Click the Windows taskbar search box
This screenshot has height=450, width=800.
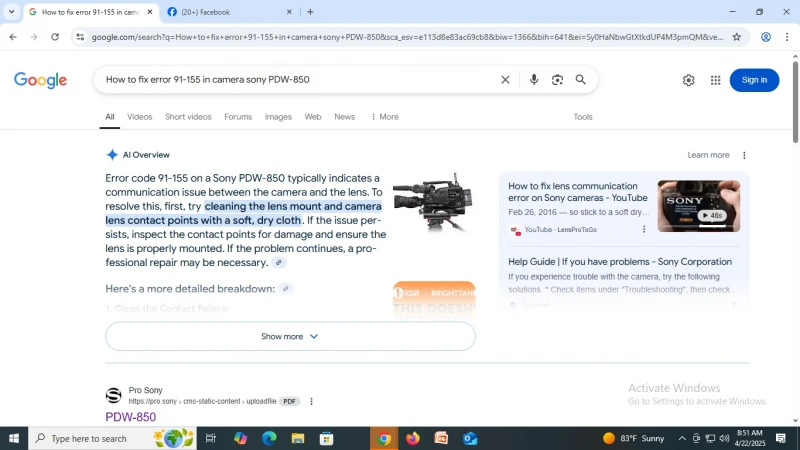(112, 438)
